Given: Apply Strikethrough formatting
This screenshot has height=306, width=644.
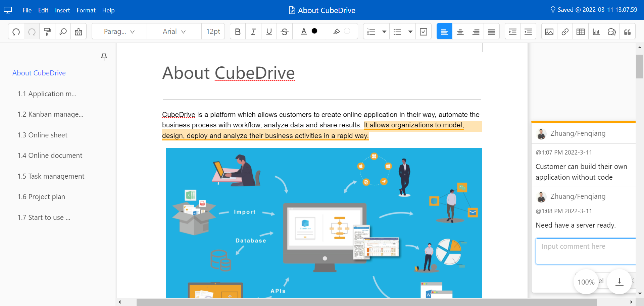Looking at the screenshot, I should click(285, 32).
